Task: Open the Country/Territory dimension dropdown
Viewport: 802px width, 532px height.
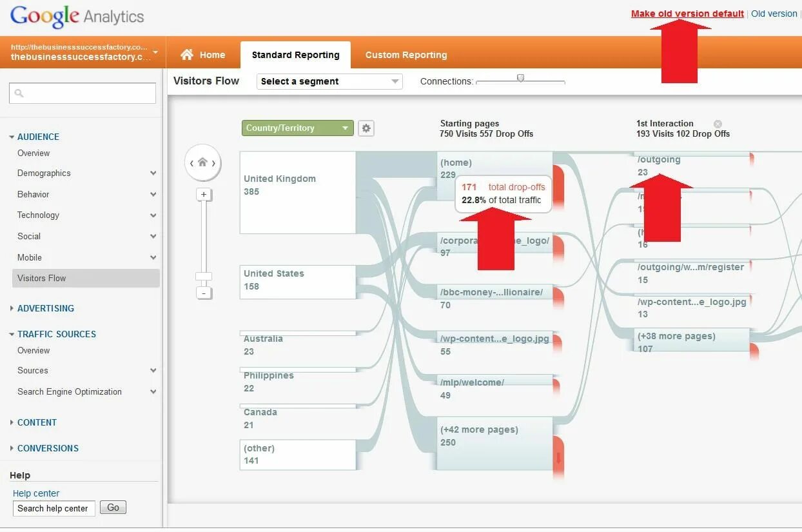Action: tap(298, 128)
